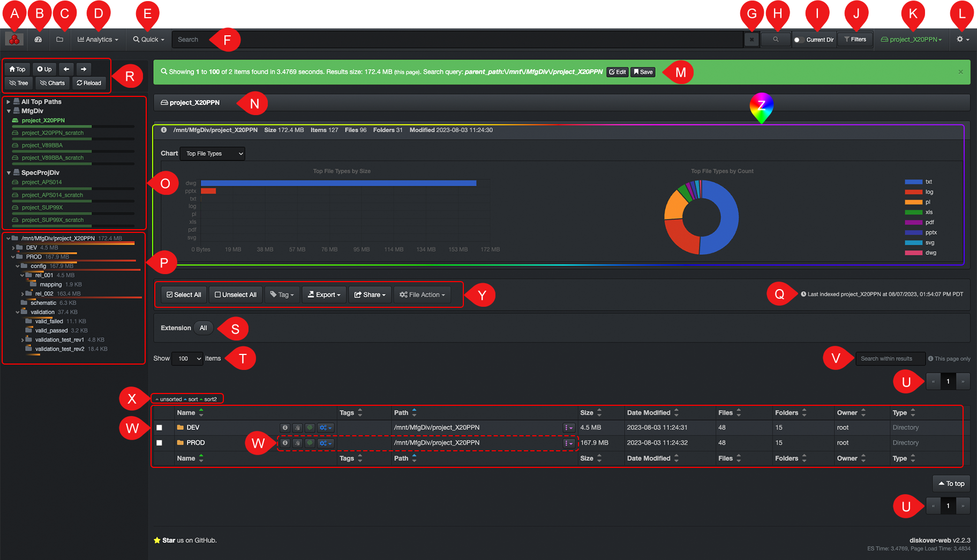Collapse the SpecProjDiv tree section
The width and height of the screenshot is (977, 560).
coord(9,173)
